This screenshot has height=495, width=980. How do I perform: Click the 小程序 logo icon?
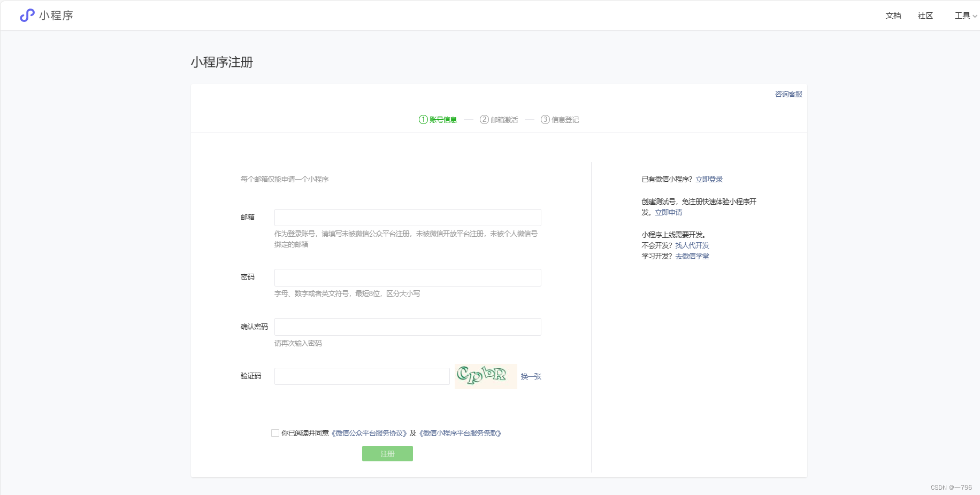[27, 16]
